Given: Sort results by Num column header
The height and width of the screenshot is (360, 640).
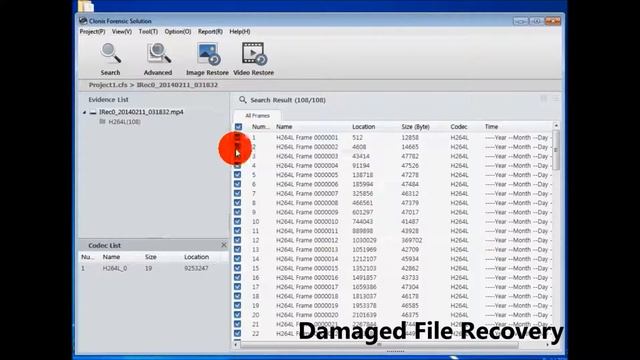Looking at the screenshot, I should point(261,127).
